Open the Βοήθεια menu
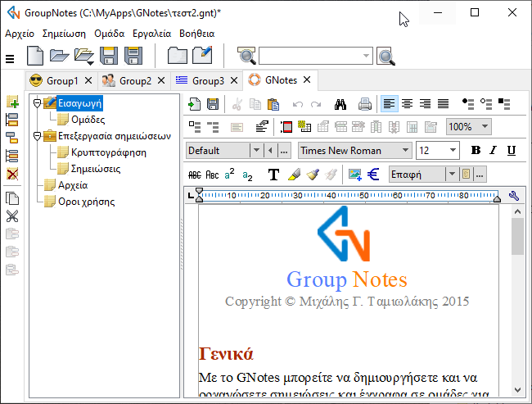Image resolution: width=532 pixels, height=404 pixels. pos(196,34)
